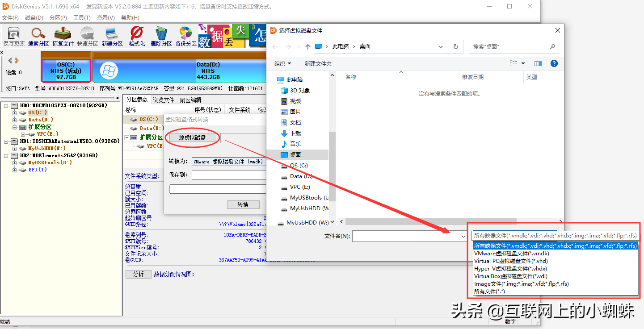Switch to the 扇区编辑 tab

click(x=190, y=100)
